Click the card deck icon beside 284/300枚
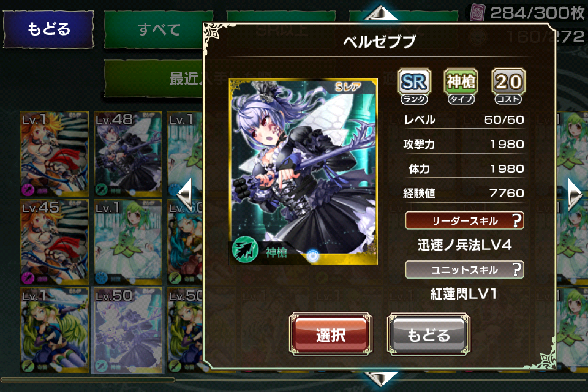The width and height of the screenshot is (588, 392). click(x=478, y=13)
